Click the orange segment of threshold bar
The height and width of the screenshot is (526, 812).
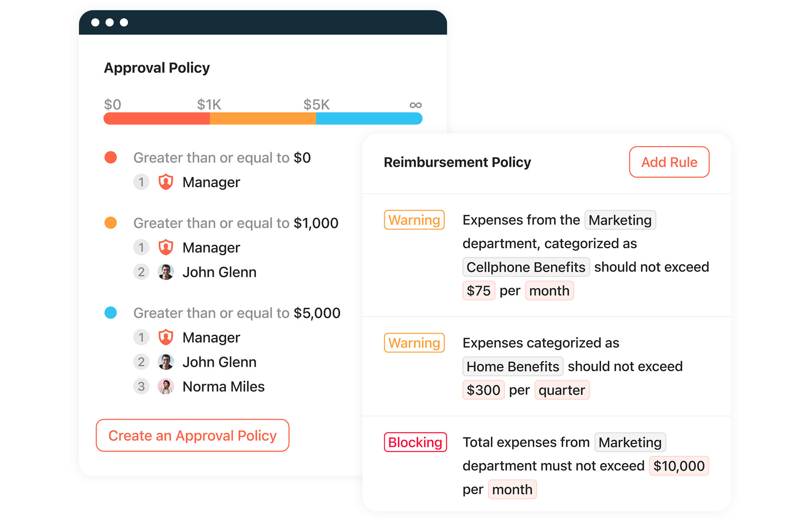pos(263,119)
